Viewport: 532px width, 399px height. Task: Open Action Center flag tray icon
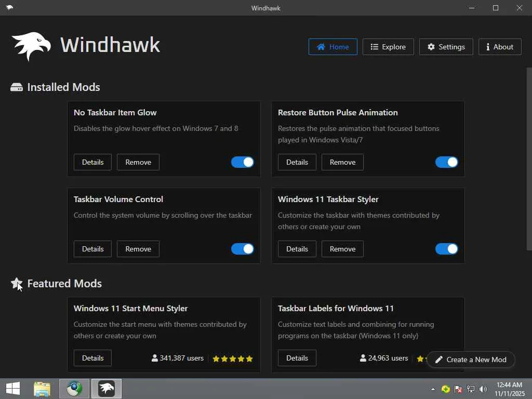[x=458, y=389]
